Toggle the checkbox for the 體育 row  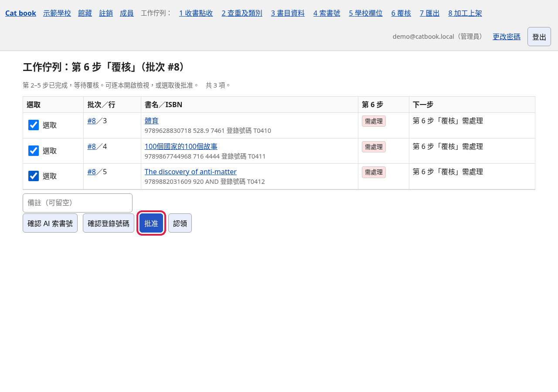(34, 125)
